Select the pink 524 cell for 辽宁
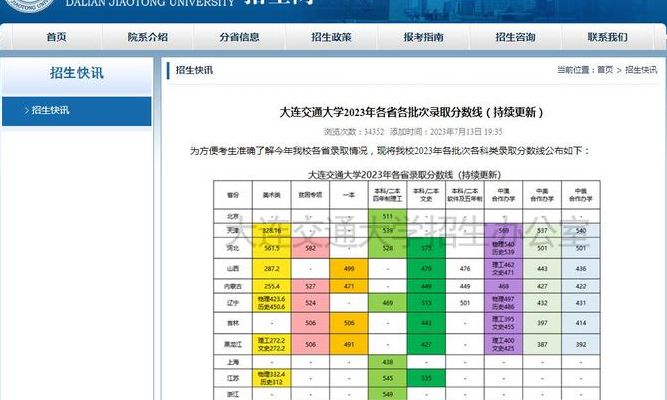Image resolution: width=667 pixels, height=400 pixels. (x=310, y=303)
